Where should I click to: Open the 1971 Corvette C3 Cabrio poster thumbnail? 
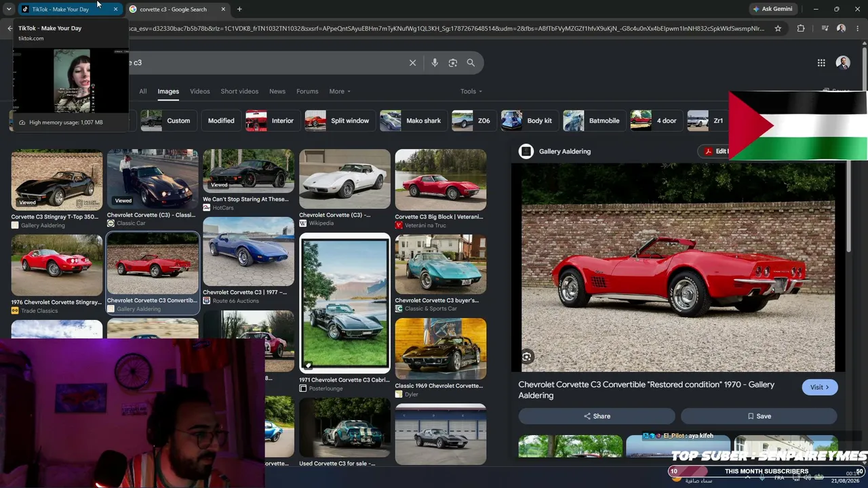click(344, 303)
